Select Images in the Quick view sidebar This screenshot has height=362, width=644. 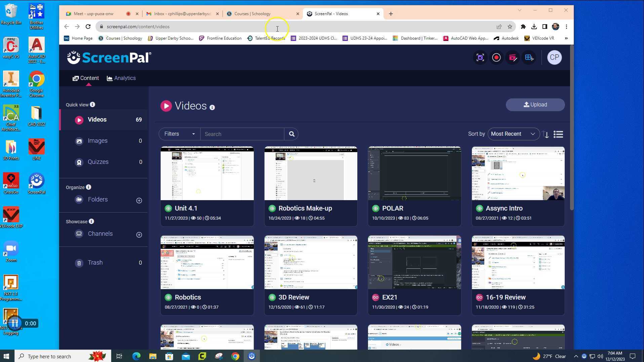pyautogui.click(x=97, y=141)
